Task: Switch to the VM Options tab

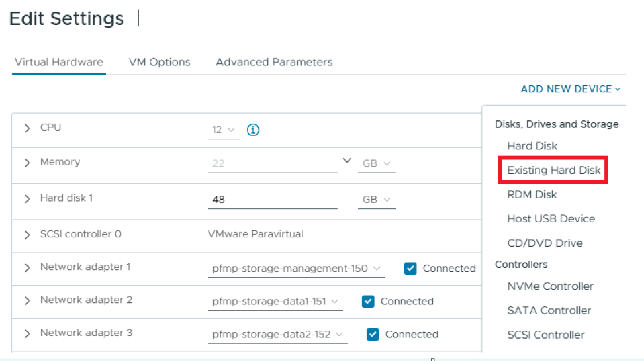Action: pyautogui.click(x=159, y=62)
